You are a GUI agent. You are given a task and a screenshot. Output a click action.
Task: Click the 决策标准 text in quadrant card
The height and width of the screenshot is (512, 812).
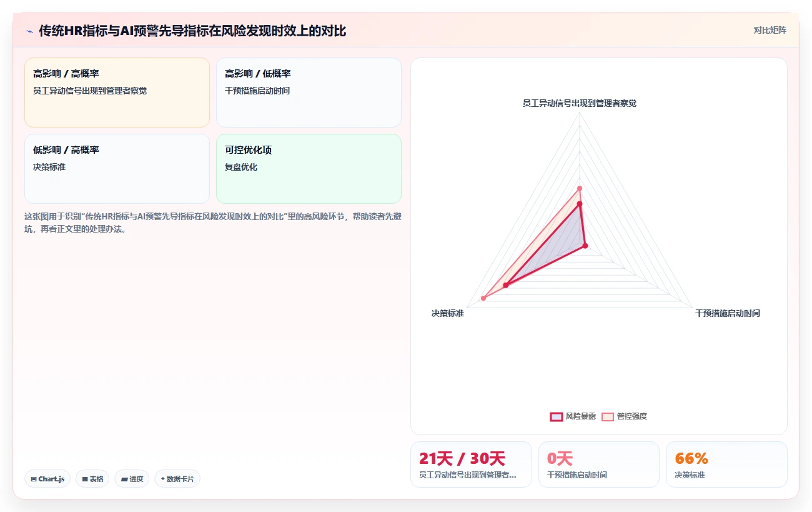click(x=49, y=167)
